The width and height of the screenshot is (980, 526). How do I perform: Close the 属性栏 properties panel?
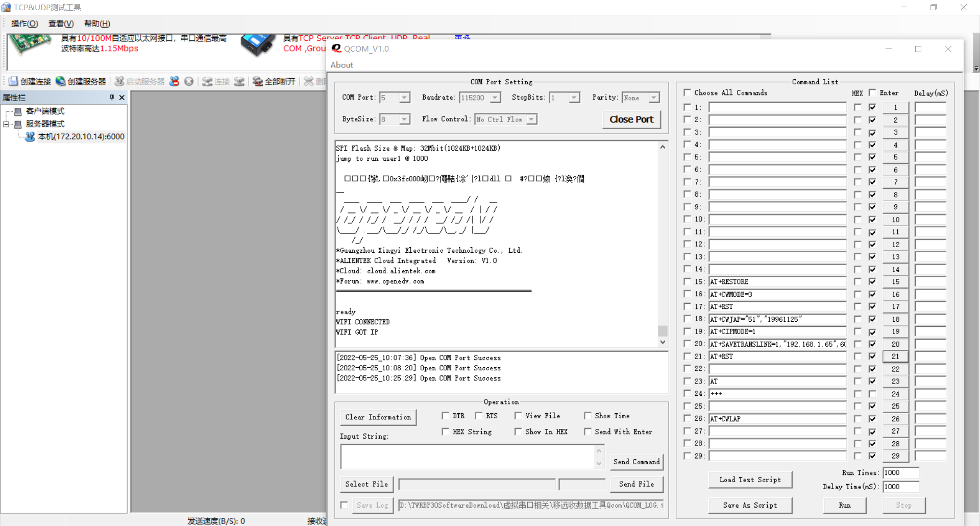pos(121,97)
